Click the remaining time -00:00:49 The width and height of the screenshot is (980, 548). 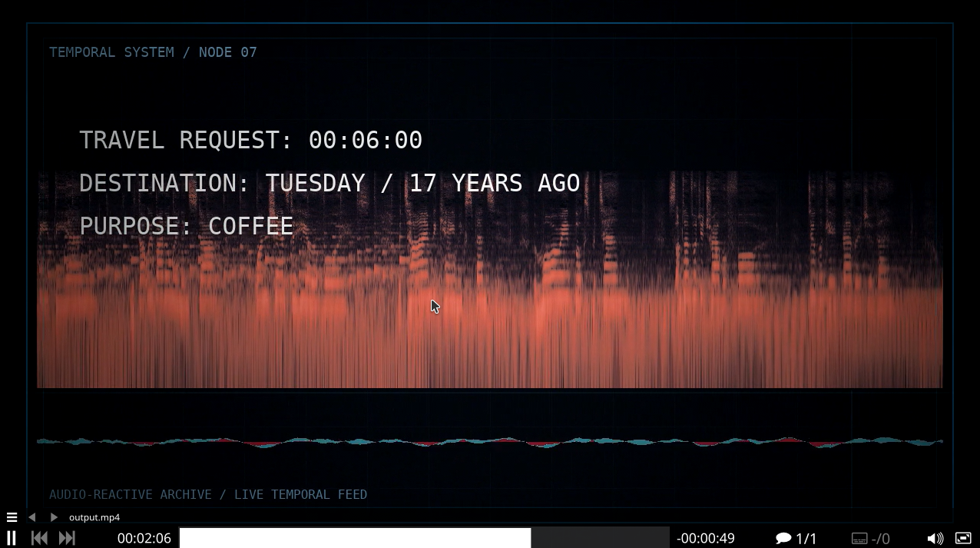pos(706,538)
